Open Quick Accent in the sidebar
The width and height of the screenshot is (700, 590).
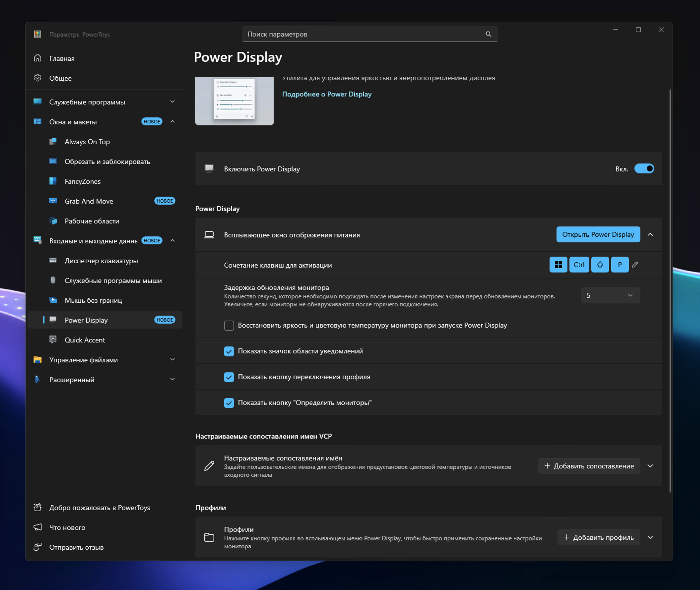click(85, 340)
